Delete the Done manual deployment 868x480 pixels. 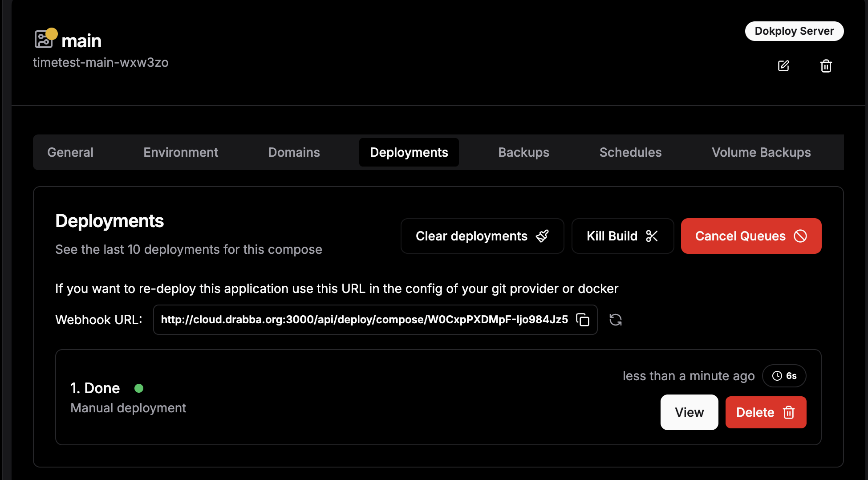coord(766,412)
